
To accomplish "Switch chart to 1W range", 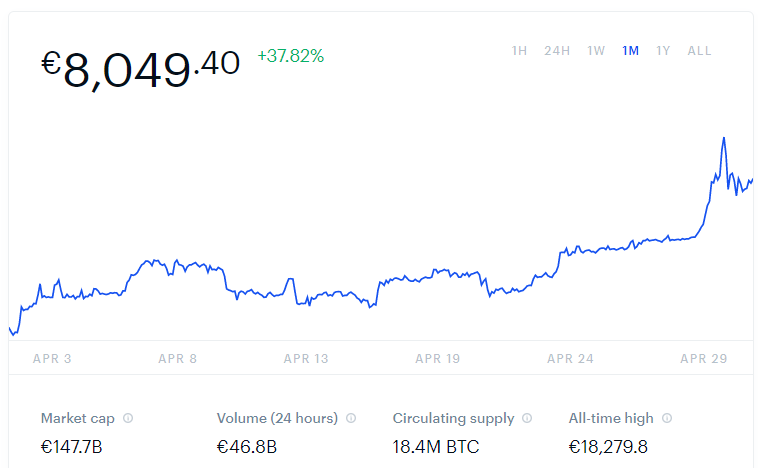I will tap(596, 51).
